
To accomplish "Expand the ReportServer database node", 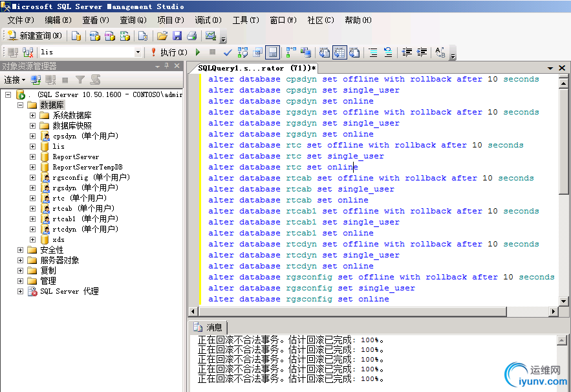I will (32, 157).
